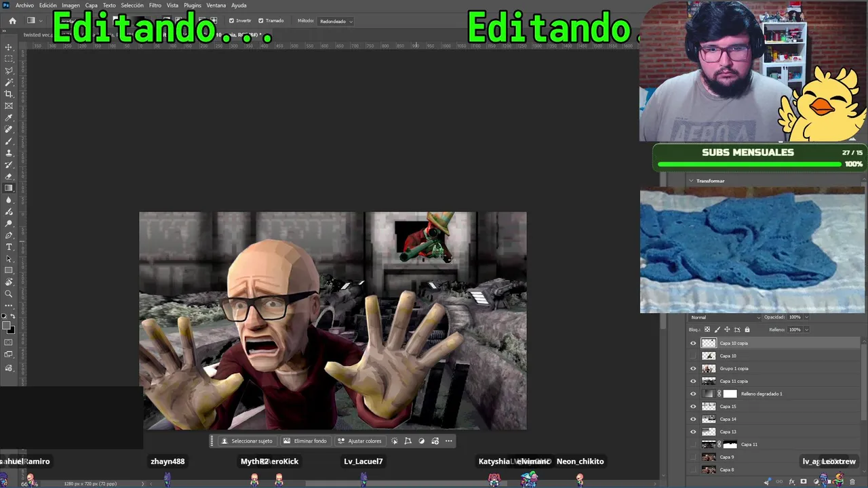Select the Hand tool
The width and height of the screenshot is (868, 488).
[9, 282]
